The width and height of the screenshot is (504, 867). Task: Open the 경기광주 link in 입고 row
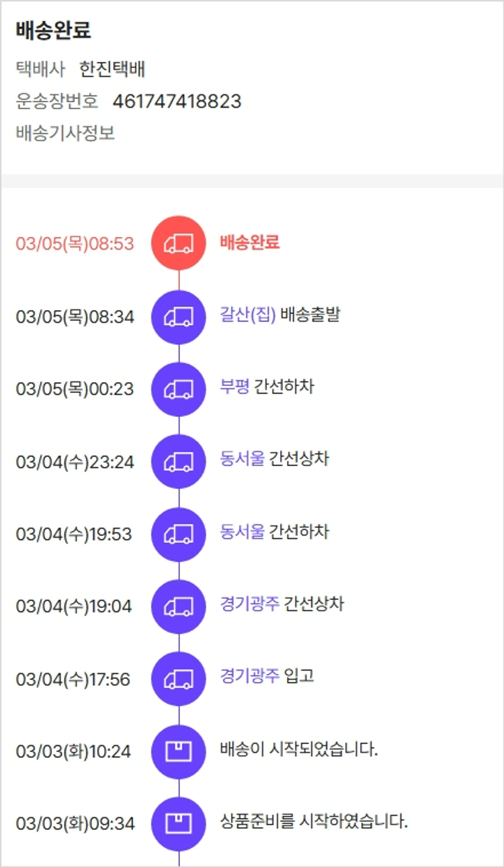[249, 676]
